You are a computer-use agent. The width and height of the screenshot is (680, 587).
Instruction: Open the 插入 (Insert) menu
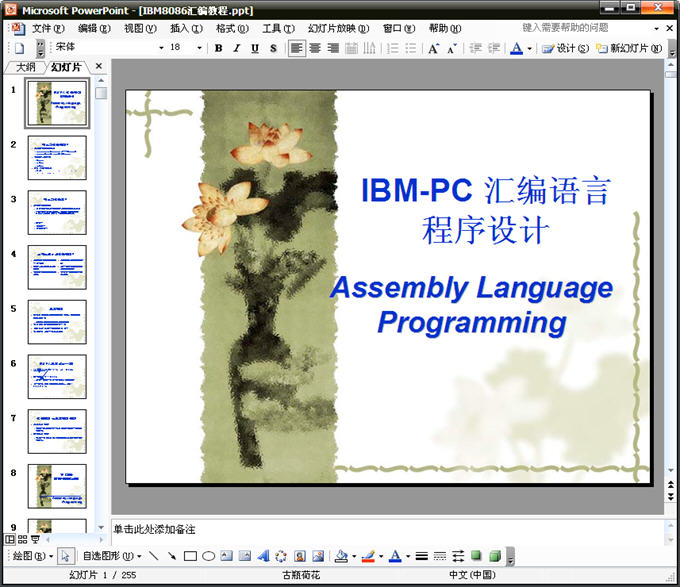[185, 27]
